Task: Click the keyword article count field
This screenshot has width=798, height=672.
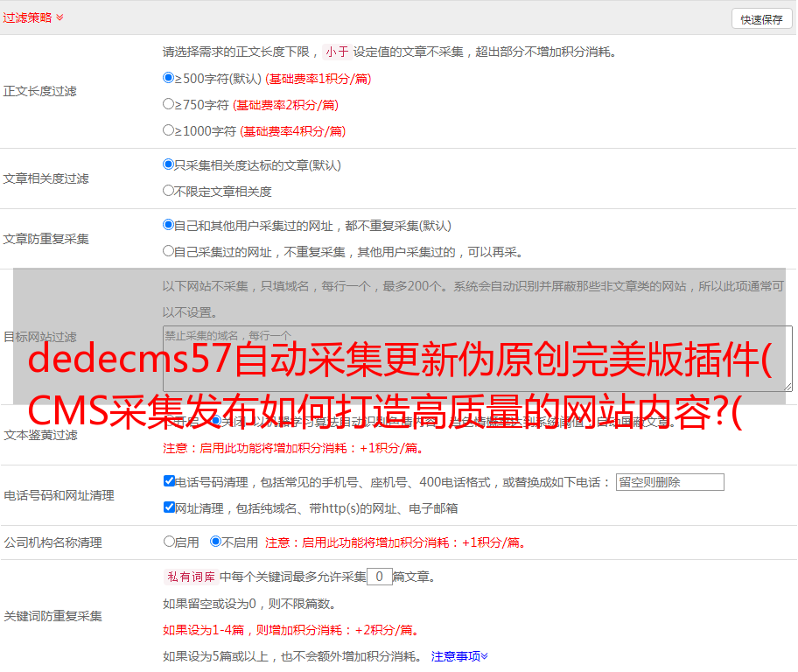Action: click(x=379, y=577)
